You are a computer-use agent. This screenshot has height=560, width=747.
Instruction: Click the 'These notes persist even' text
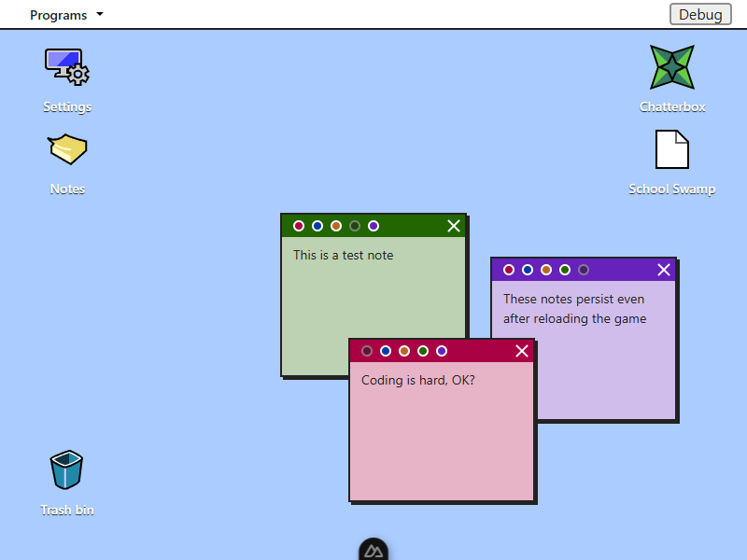(573, 299)
